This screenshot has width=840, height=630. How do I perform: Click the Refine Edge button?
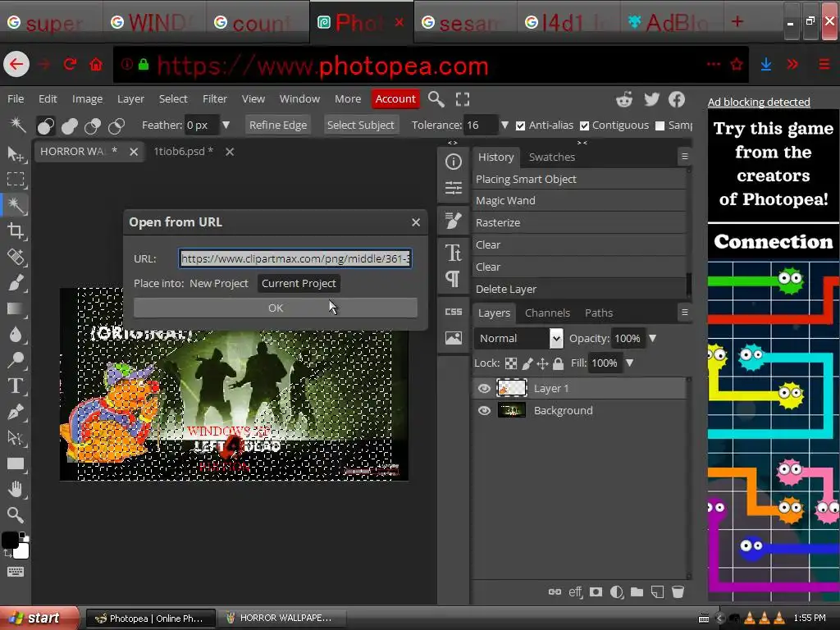coord(278,125)
